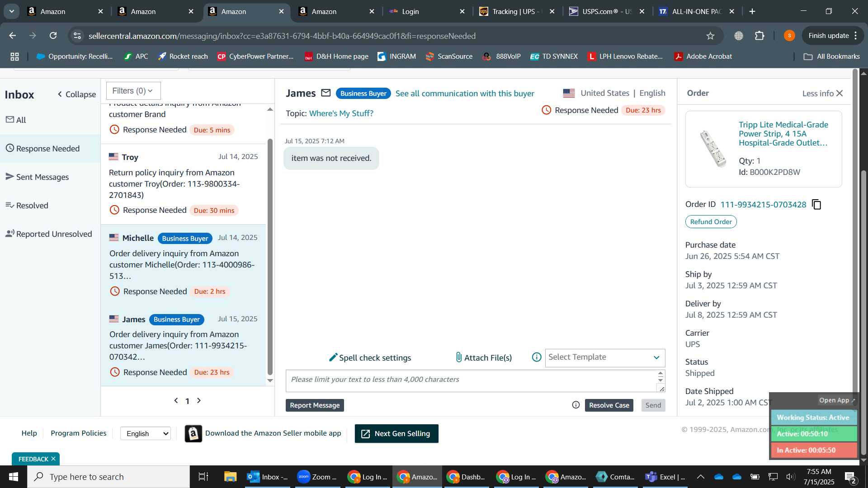Select the All inbox folder
This screenshot has width=868, height=488.
(x=50, y=120)
